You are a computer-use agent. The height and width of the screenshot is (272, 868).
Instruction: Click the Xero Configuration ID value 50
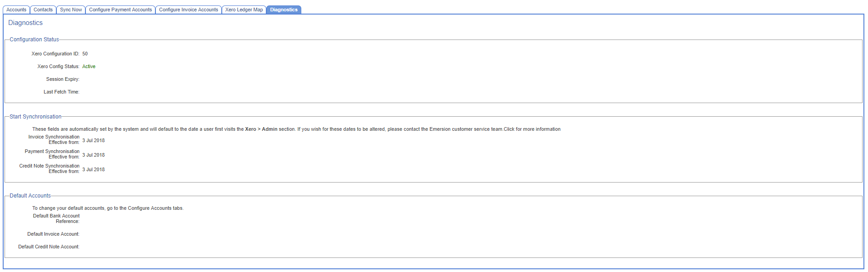pyautogui.click(x=85, y=54)
